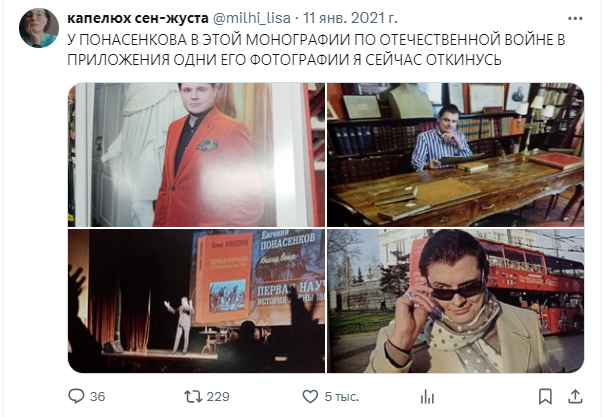603x417 pixels.
Task: Click the share upload arrow icon
Action: [575, 396]
